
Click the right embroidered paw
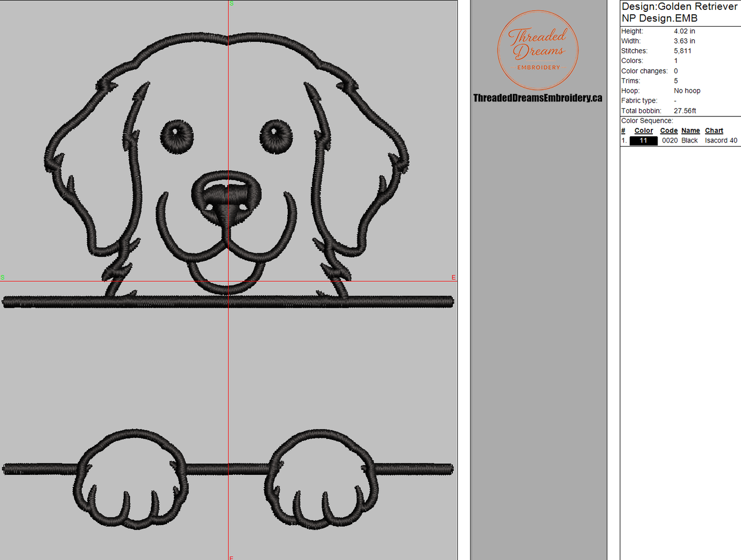(x=322, y=479)
